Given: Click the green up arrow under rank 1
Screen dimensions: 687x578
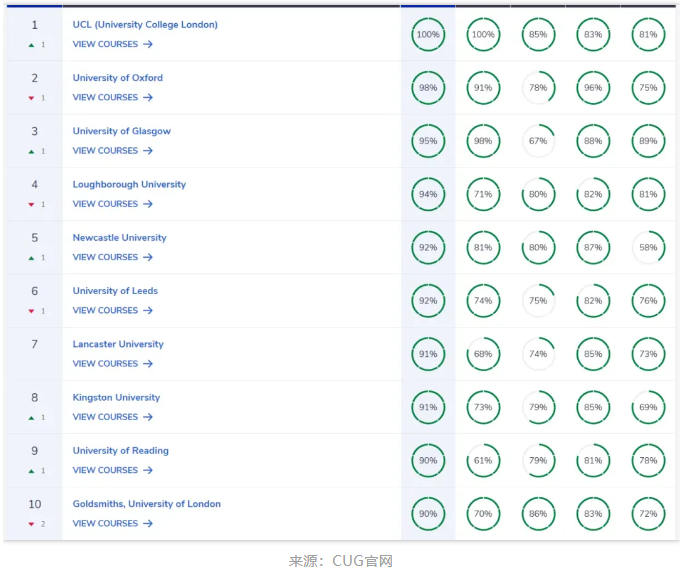Looking at the screenshot, I should 31,45.
